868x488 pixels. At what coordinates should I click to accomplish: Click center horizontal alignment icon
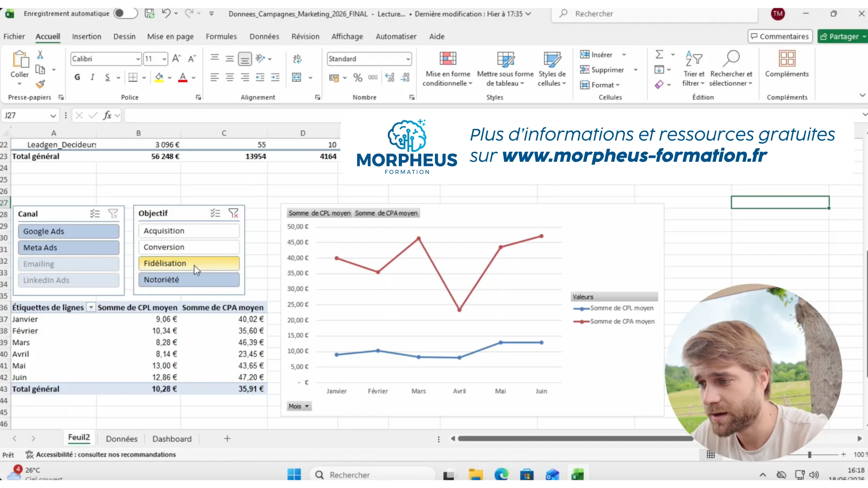(230, 77)
